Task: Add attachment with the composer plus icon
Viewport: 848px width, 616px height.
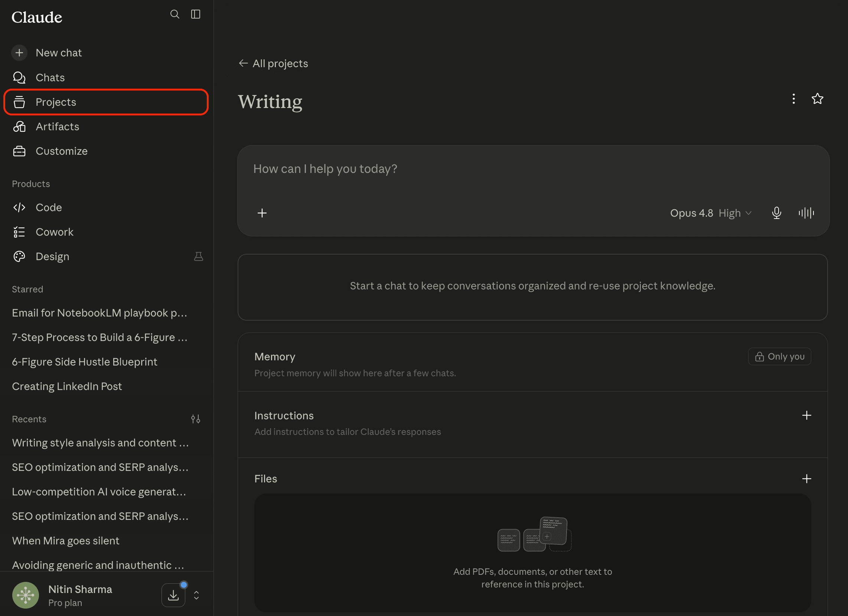Action: pyautogui.click(x=262, y=213)
